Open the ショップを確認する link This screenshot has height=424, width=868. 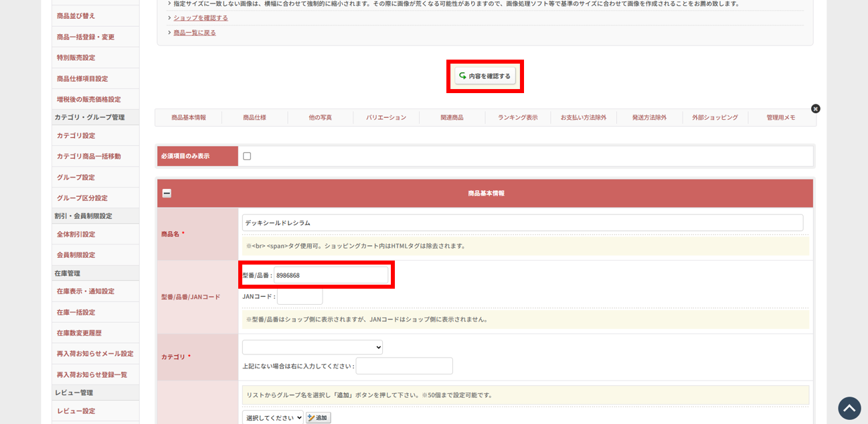point(200,18)
